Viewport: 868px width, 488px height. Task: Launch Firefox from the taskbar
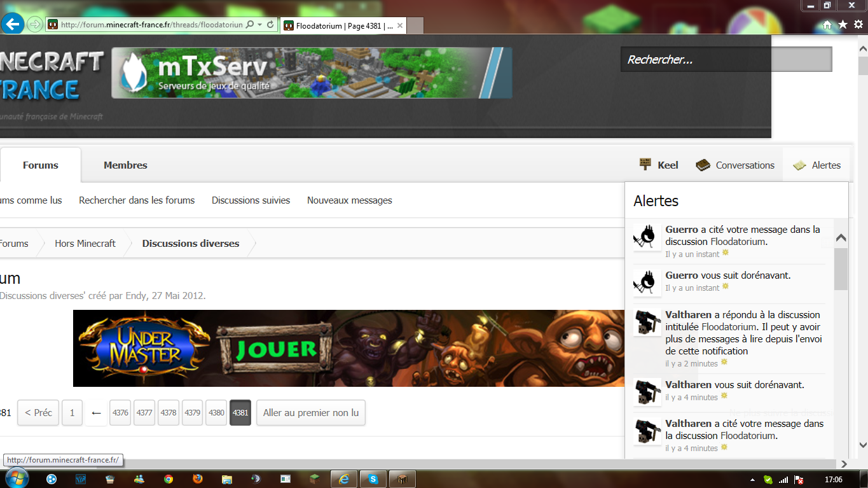197,479
